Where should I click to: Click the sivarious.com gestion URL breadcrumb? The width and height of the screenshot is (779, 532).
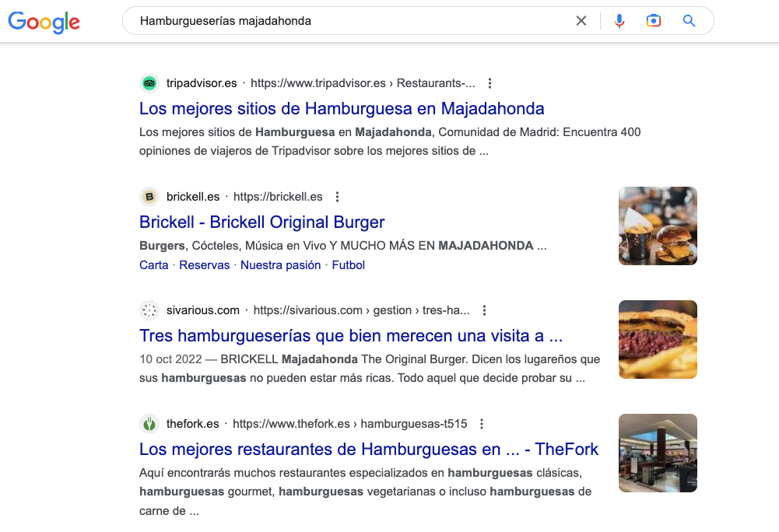[x=361, y=310]
